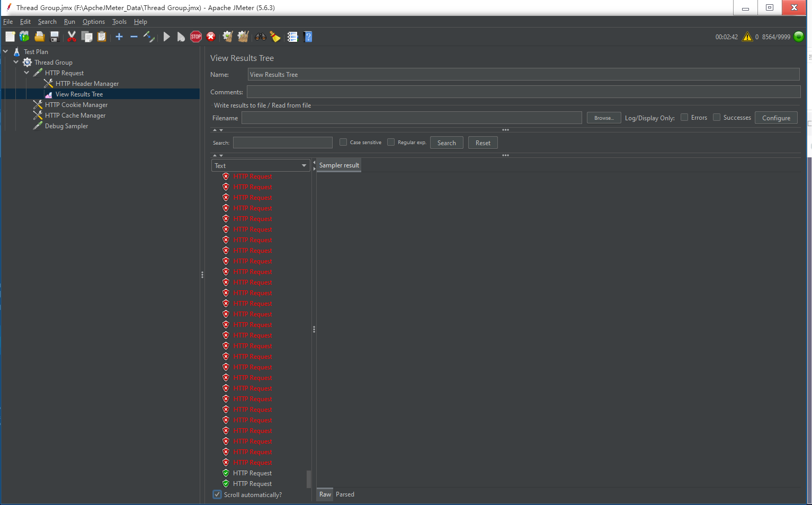Click the binoculars Search icon
This screenshot has width=812, height=505.
261,37
